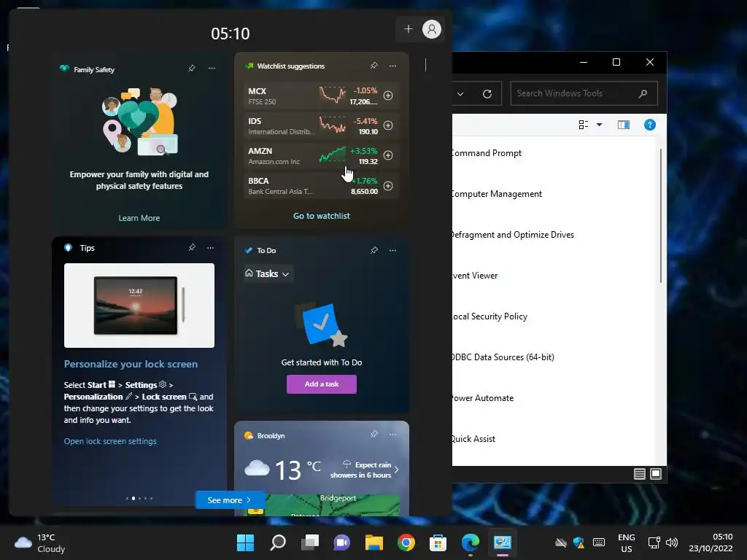Open Command Prompt in Windows Tools
The width and height of the screenshot is (747, 560).
(487, 153)
